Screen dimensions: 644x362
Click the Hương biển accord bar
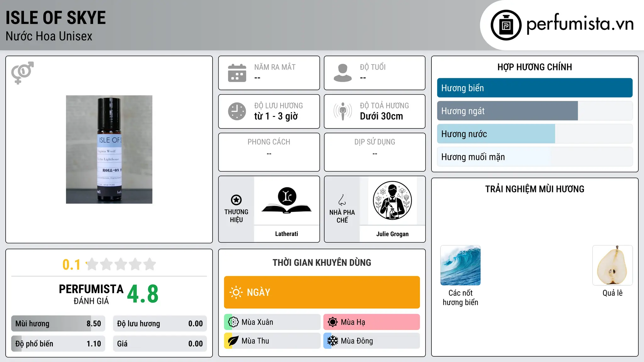point(535,88)
